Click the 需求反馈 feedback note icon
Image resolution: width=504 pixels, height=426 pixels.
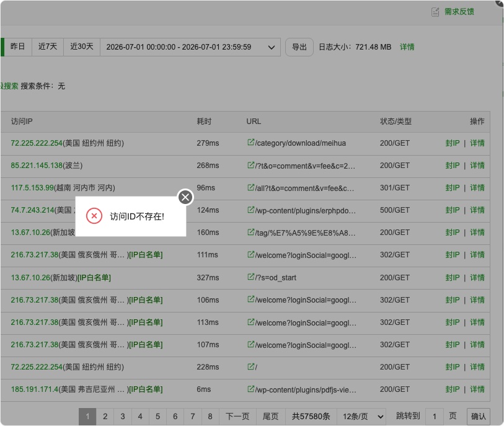click(435, 12)
